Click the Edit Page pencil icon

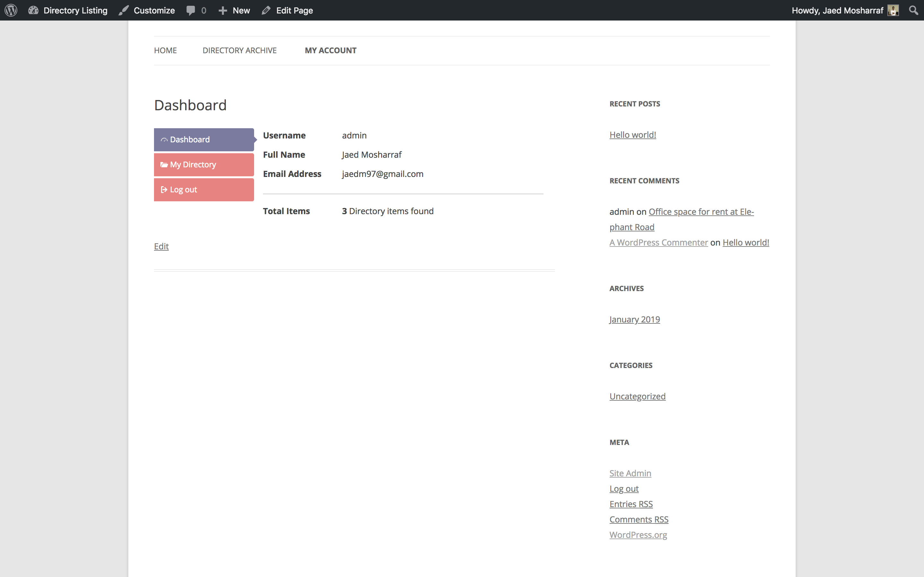(266, 10)
